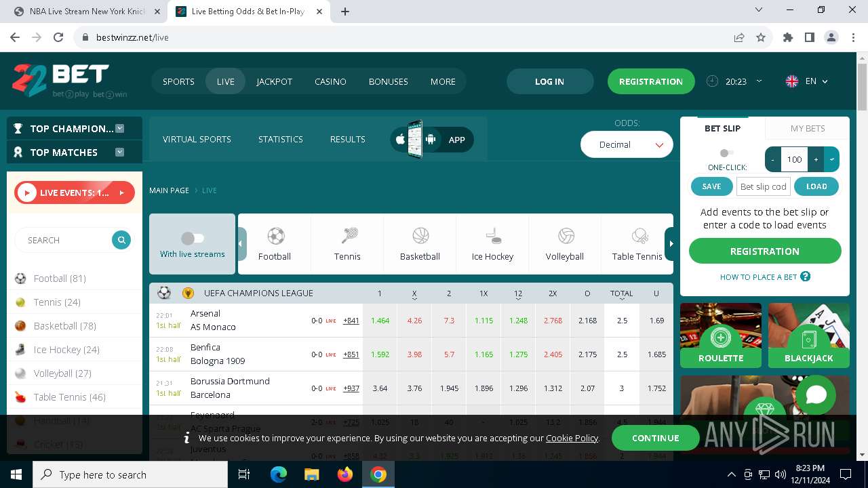This screenshot has width=868, height=488.
Task: Open Virtual Sports
Action: pyautogui.click(x=197, y=139)
